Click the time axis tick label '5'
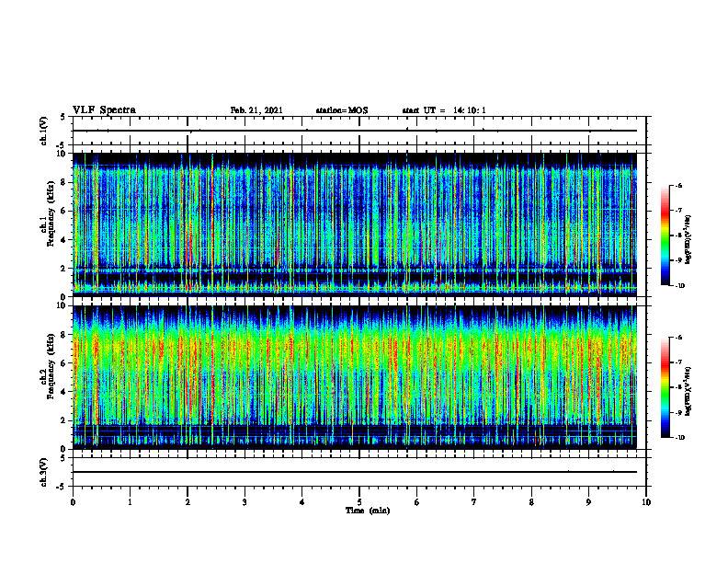728x563 pixels. (359, 502)
